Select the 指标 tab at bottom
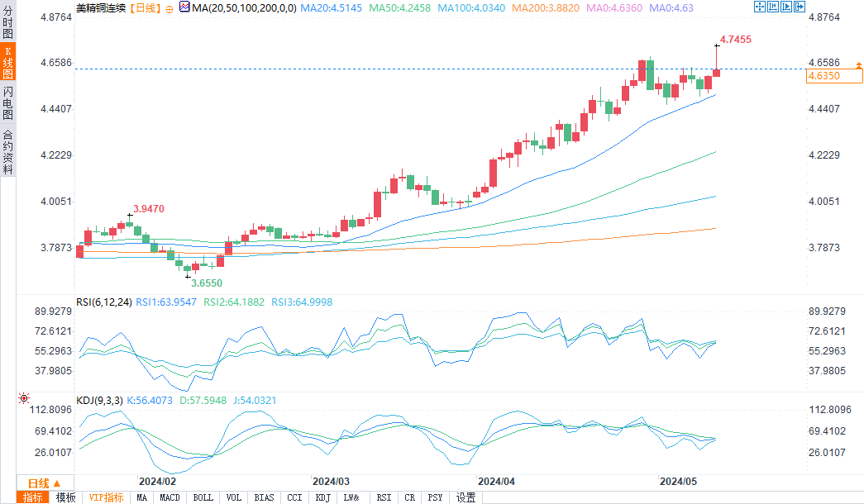 [33, 497]
